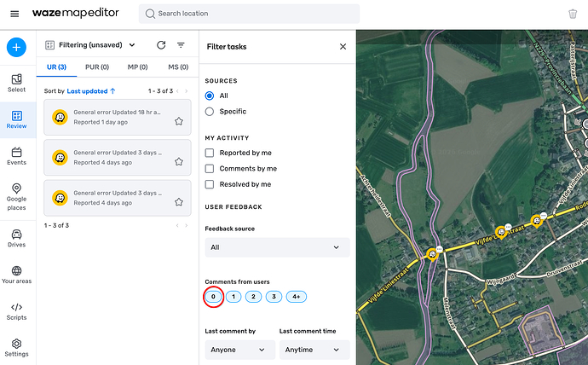Star the third General error item

pos(179,202)
